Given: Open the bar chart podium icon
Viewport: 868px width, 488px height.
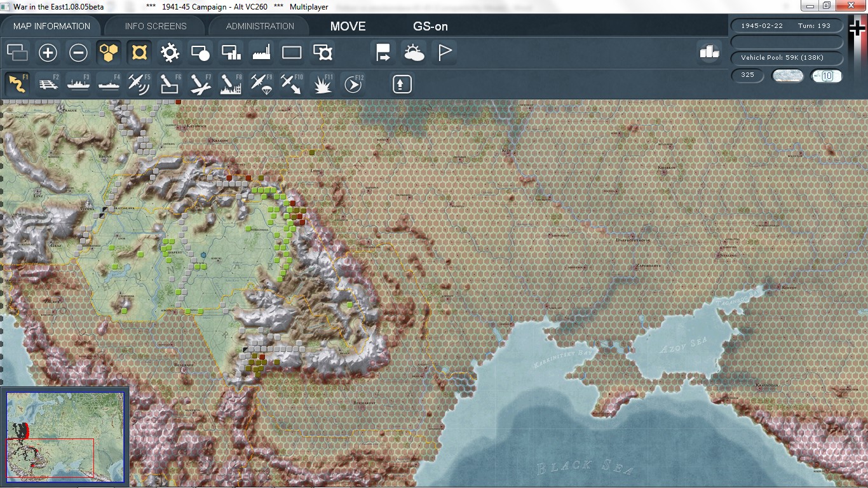Looking at the screenshot, I should click(709, 52).
